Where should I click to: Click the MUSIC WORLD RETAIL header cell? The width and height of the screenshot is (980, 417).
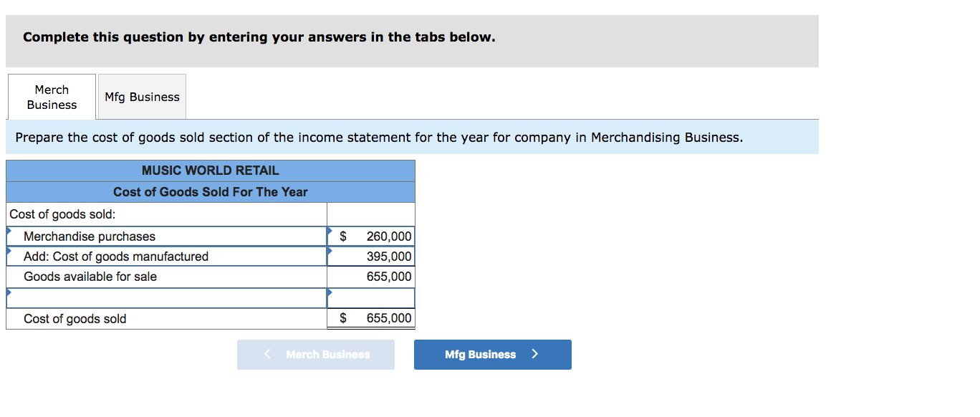(x=210, y=171)
